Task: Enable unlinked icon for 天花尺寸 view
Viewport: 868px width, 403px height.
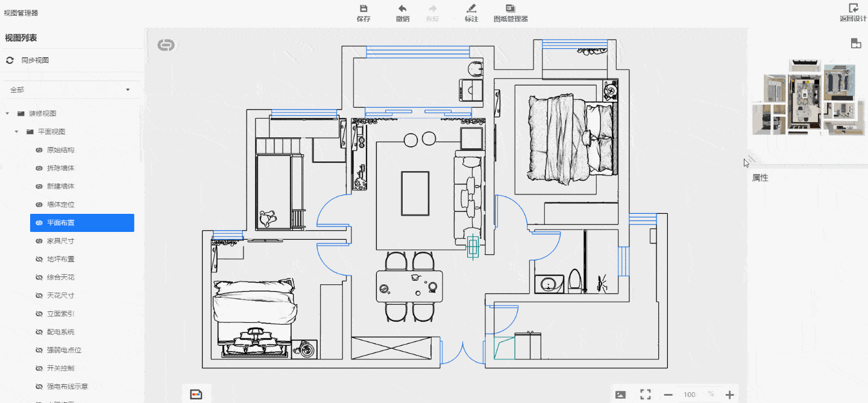Action: [39, 296]
